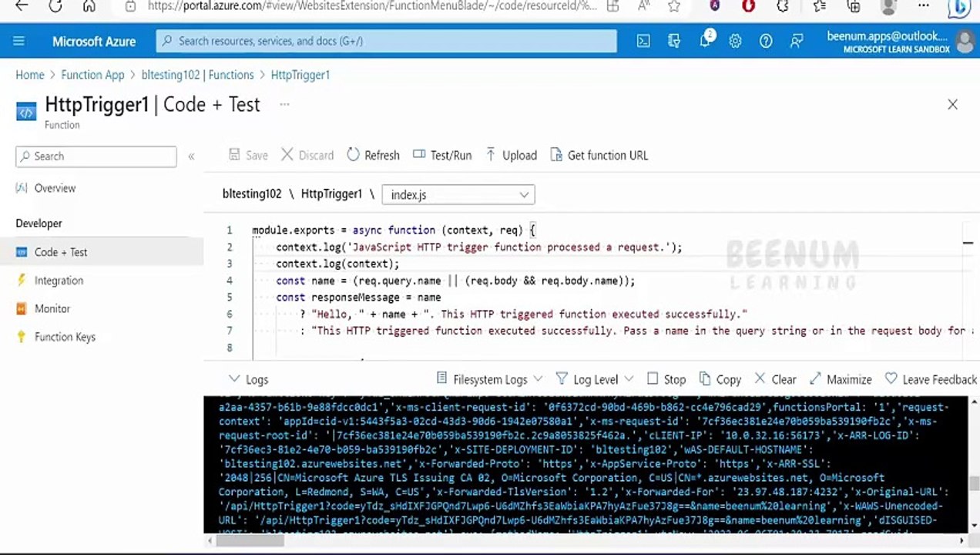Clear the log console
Screen dimensions: 980x555
coord(775,379)
